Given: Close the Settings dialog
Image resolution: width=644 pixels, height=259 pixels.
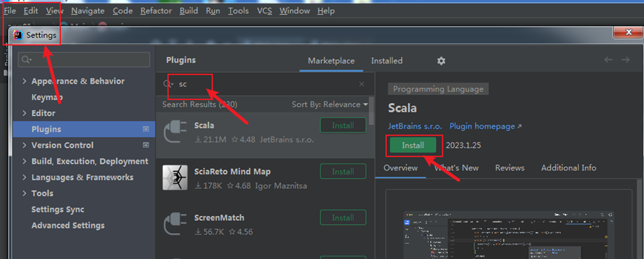Looking at the screenshot, I should 628,32.
